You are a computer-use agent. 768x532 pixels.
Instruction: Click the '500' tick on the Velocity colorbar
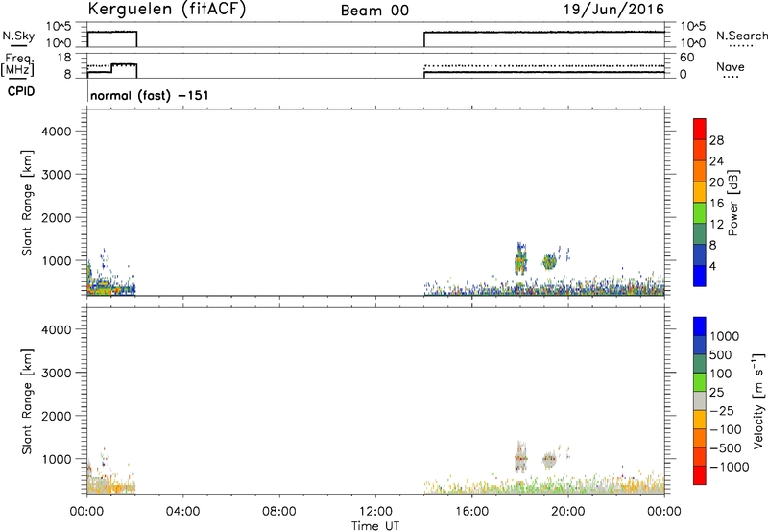(x=721, y=354)
